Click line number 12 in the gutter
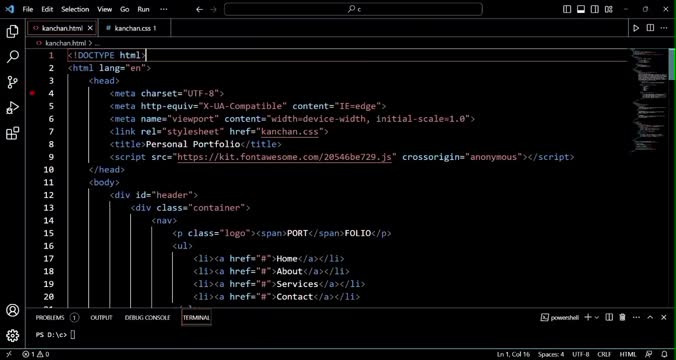This screenshot has height=360, width=676. coord(49,195)
